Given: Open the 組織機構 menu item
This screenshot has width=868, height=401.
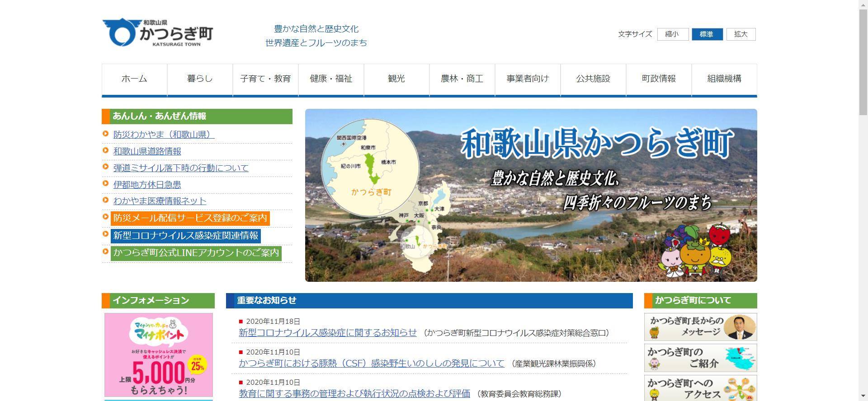Looking at the screenshot, I should [724, 79].
